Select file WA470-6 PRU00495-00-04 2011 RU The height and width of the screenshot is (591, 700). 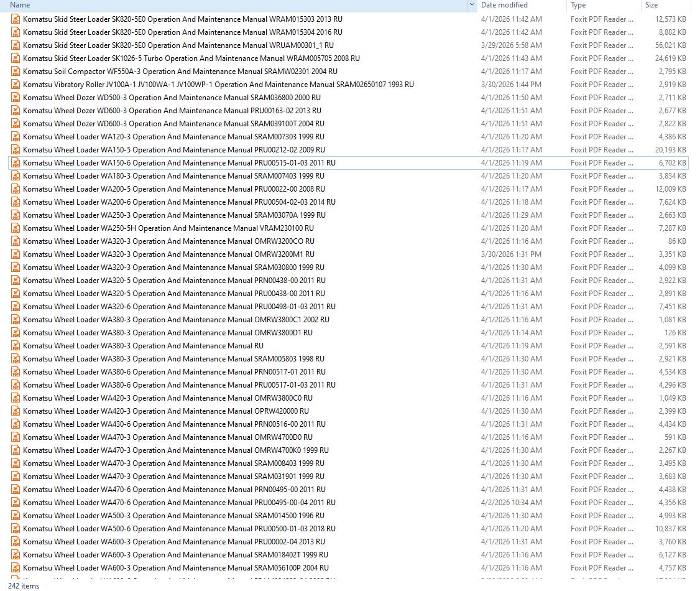[x=179, y=503]
